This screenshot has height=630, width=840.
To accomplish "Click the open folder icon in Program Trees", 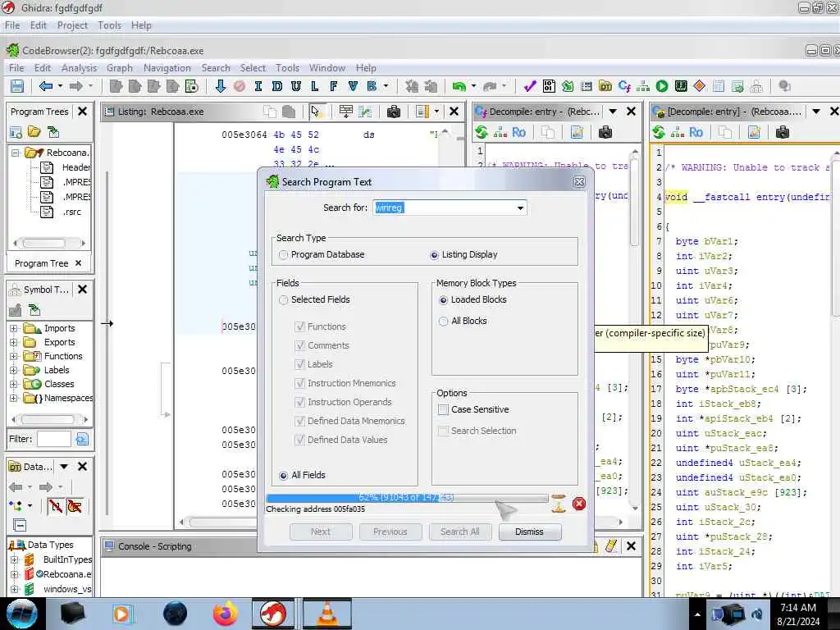I will 34,132.
